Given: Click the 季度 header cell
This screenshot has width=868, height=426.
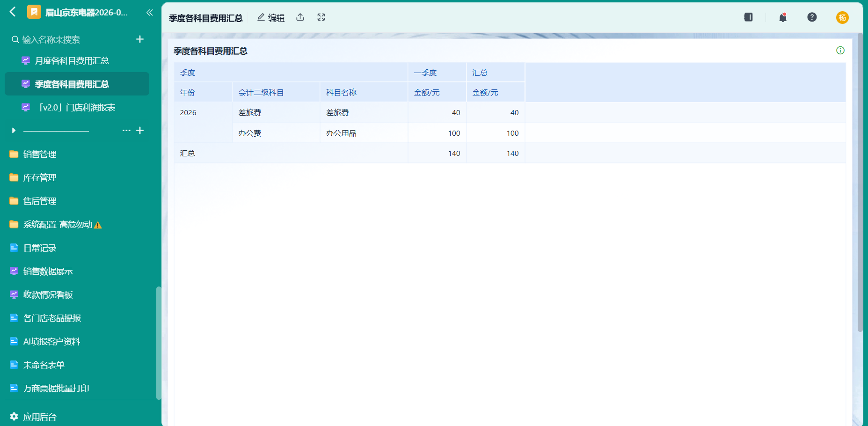Looking at the screenshot, I should coord(291,73).
